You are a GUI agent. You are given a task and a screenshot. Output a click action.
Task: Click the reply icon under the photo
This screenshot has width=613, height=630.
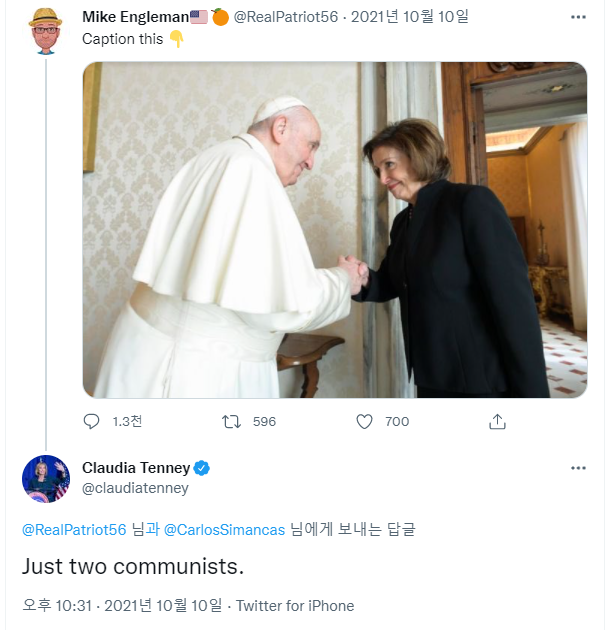click(91, 422)
